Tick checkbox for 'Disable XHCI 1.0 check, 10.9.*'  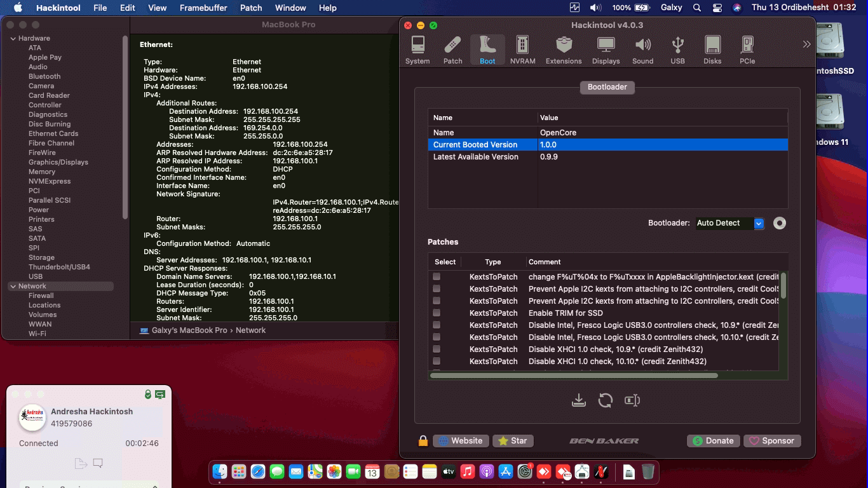[437, 349]
